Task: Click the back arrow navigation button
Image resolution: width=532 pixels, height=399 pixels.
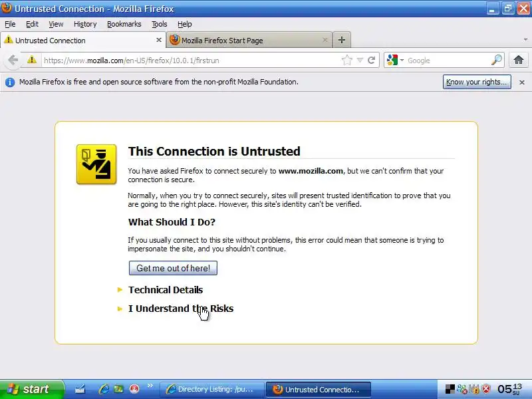Action: pyautogui.click(x=13, y=61)
